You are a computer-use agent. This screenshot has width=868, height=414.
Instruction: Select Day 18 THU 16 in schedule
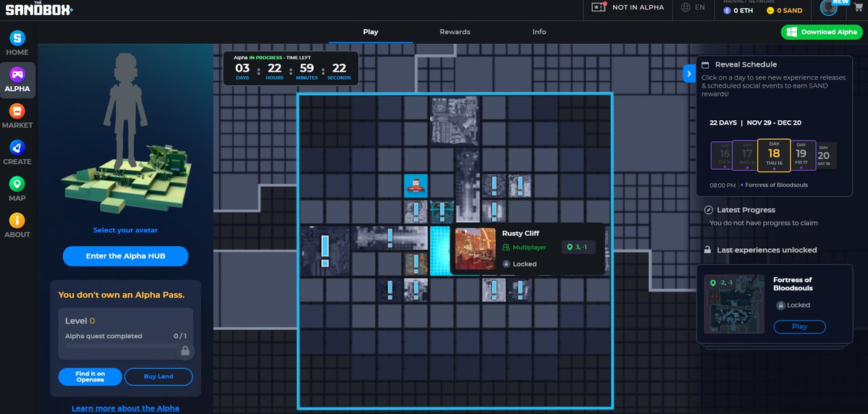tap(774, 155)
